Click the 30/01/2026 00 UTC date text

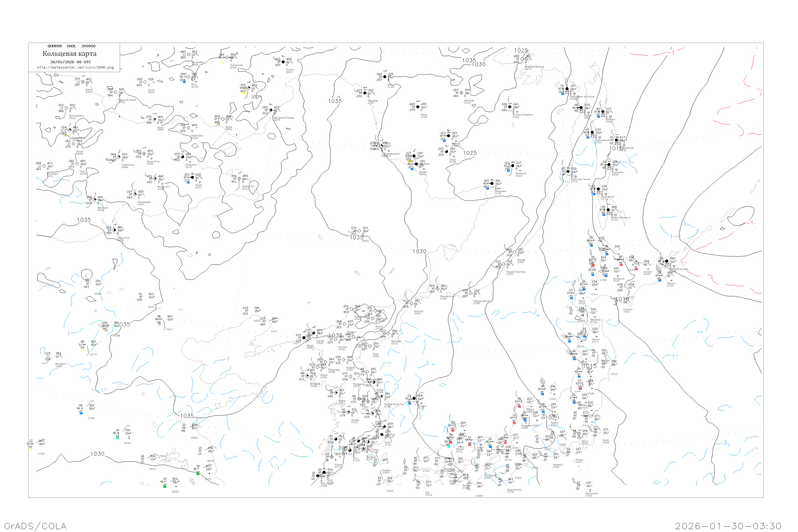[x=70, y=62]
